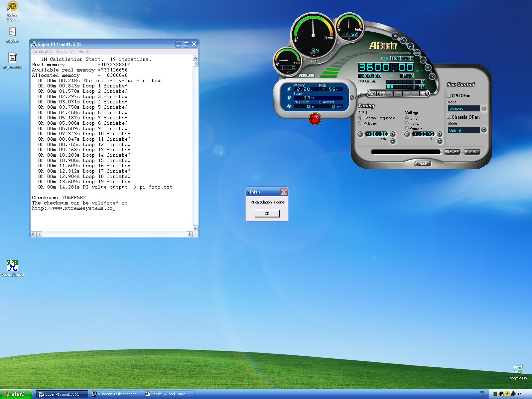The image size is (532, 399).
Task: Click the tuning panel toggle icon in toolbar
Action: [x=381, y=94]
